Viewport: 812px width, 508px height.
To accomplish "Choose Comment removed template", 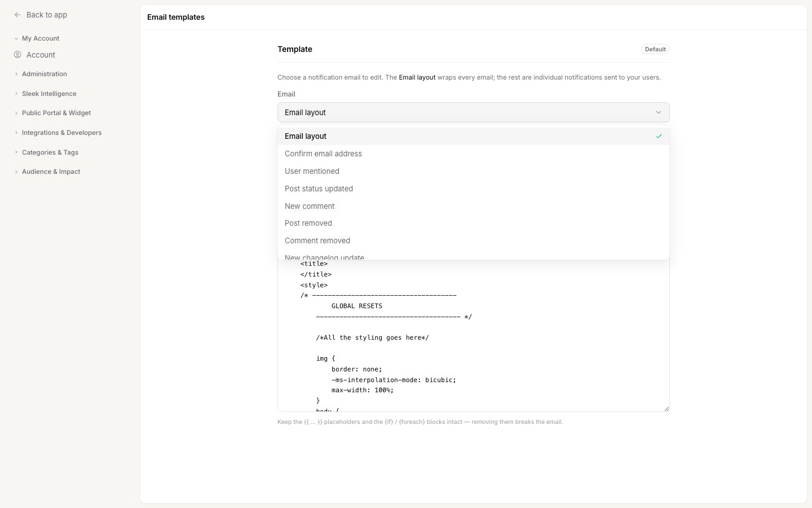I will coord(474,240).
